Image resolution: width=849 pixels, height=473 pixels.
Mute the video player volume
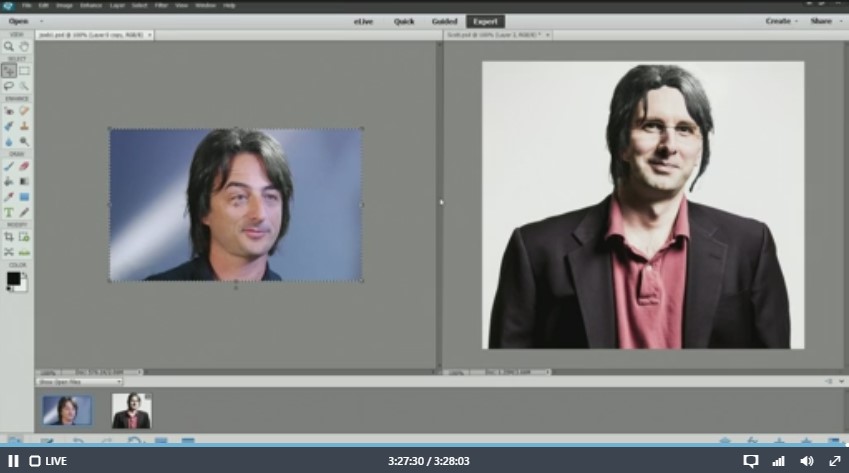point(806,461)
